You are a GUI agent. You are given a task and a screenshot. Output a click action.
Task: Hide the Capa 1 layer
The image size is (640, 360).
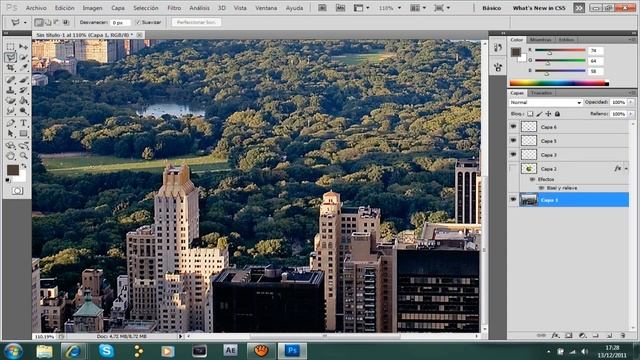[x=513, y=200]
